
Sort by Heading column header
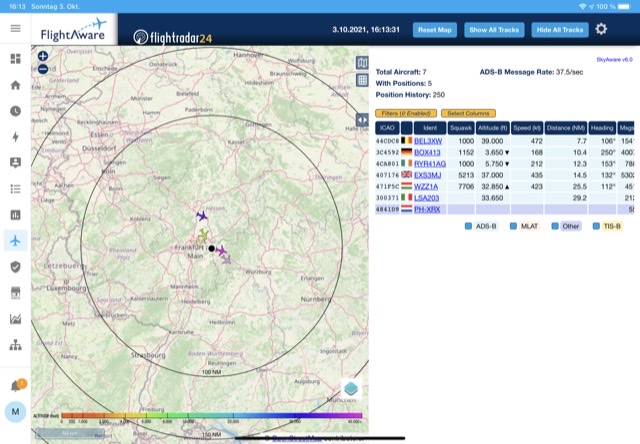click(x=602, y=128)
